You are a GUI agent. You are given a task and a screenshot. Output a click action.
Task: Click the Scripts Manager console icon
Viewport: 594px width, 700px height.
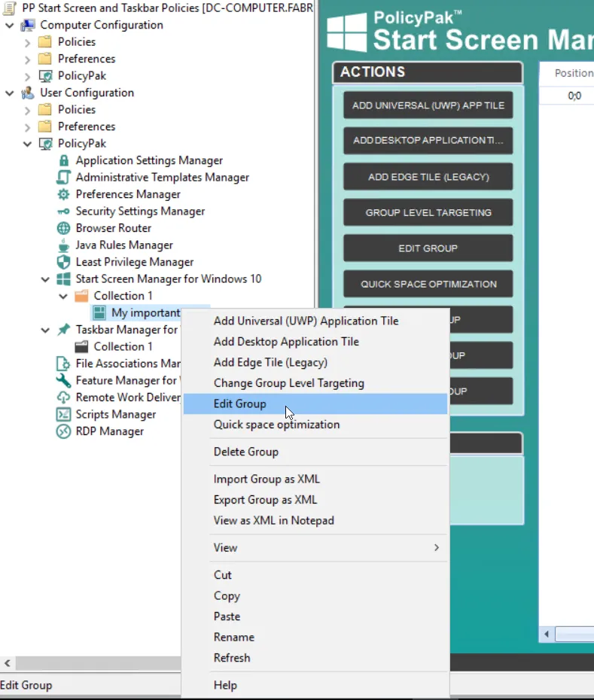(x=63, y=415)
